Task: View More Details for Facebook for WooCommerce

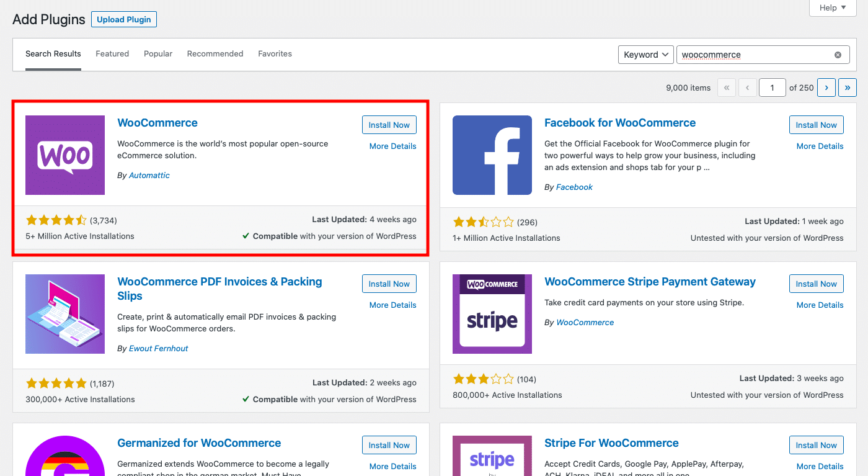Action: coord(820,146)
